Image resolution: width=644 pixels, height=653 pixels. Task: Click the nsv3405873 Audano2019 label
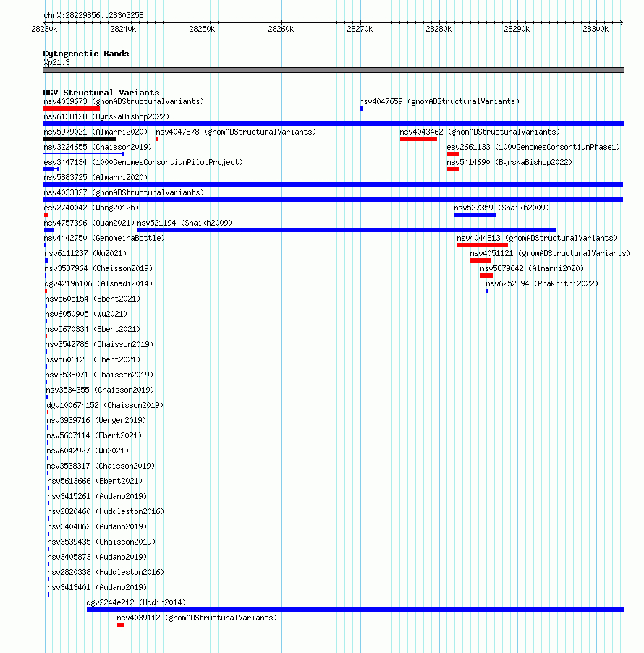tap(97, 558)
